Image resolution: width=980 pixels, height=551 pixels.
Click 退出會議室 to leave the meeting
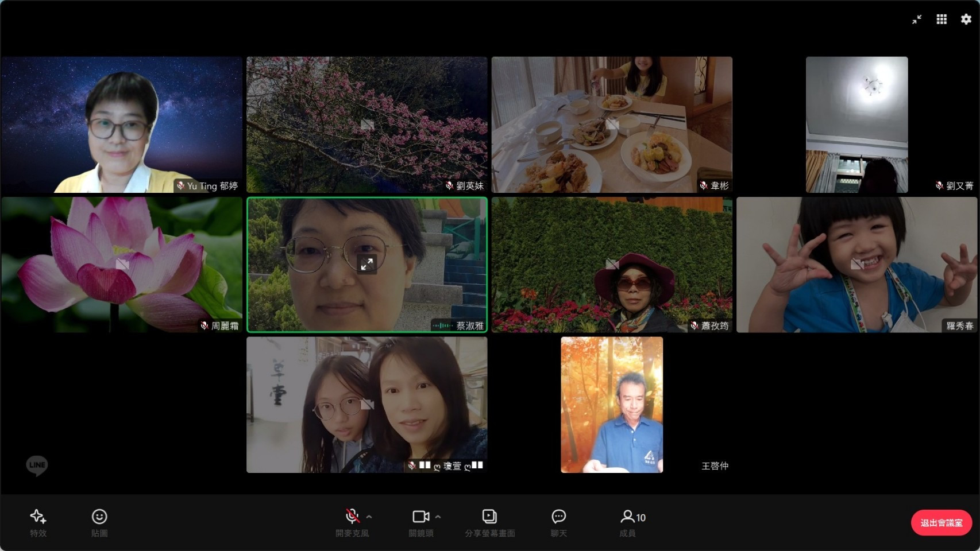[x=941, y=523]
